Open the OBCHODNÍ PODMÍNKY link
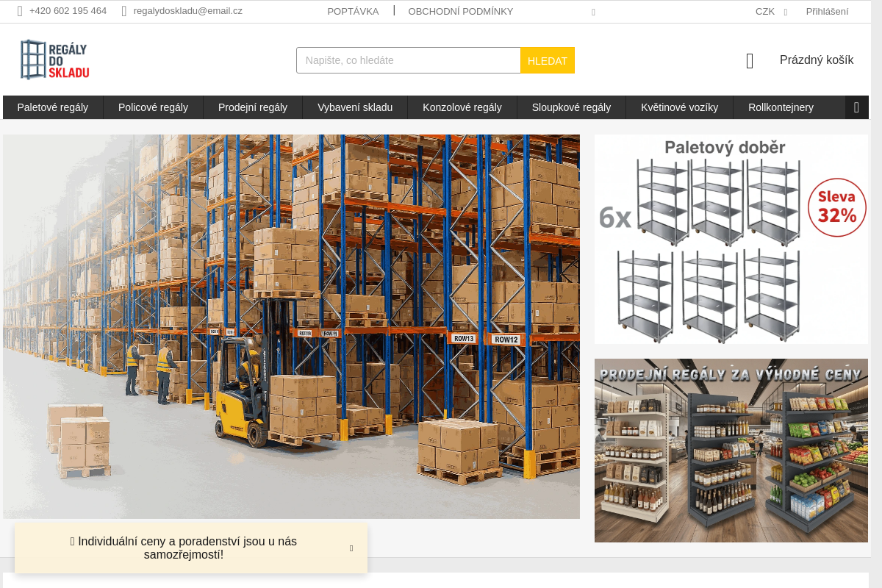This screenshot has height=588, width=882. click(x=461, y=12)
